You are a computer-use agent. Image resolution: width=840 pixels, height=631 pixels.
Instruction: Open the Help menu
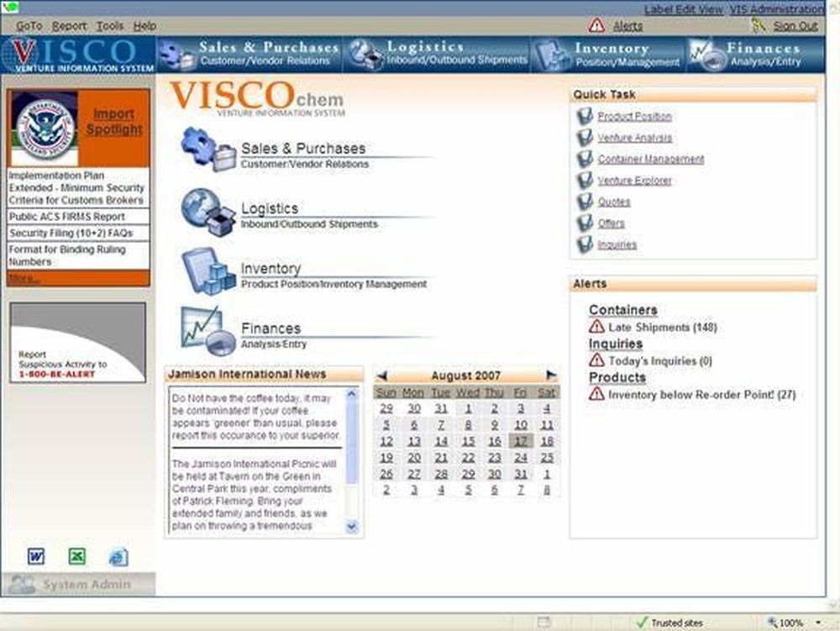(144, 26)
